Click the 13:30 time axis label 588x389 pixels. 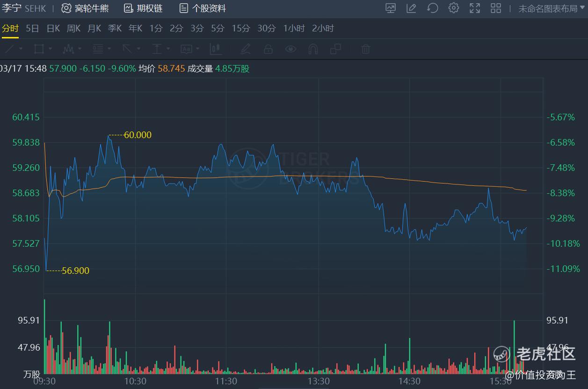click(x=318, y=382)
